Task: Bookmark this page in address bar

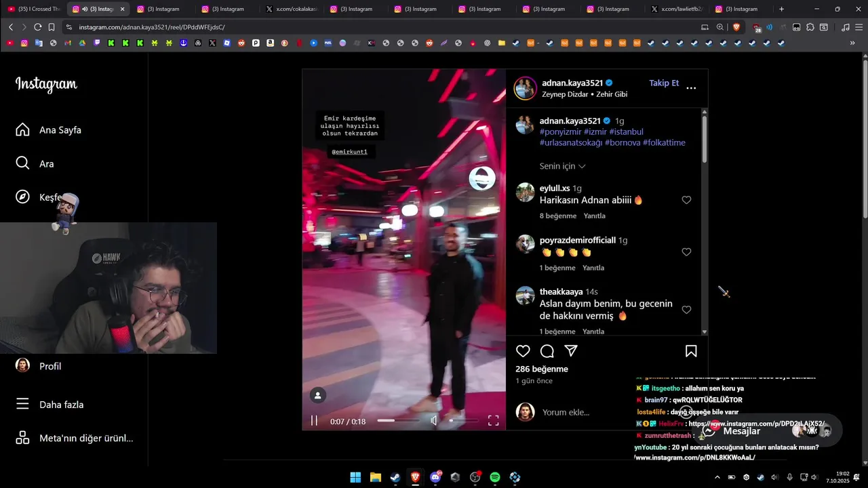Action: click(x=52, y=27)
